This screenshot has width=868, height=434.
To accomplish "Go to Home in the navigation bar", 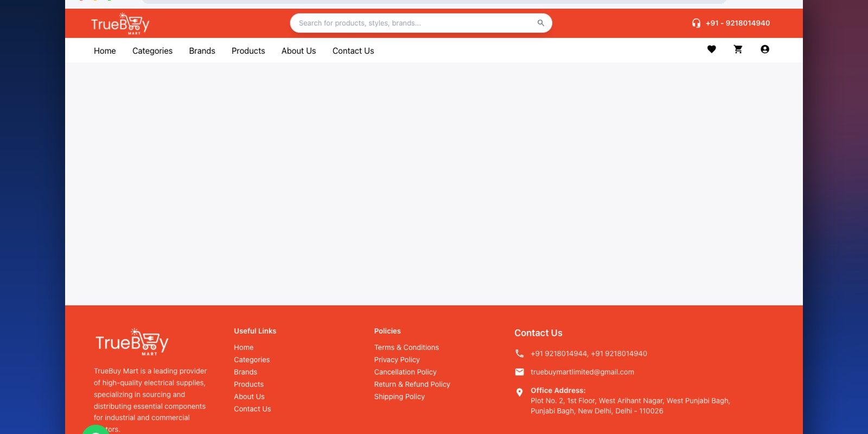I will point(105,51).
